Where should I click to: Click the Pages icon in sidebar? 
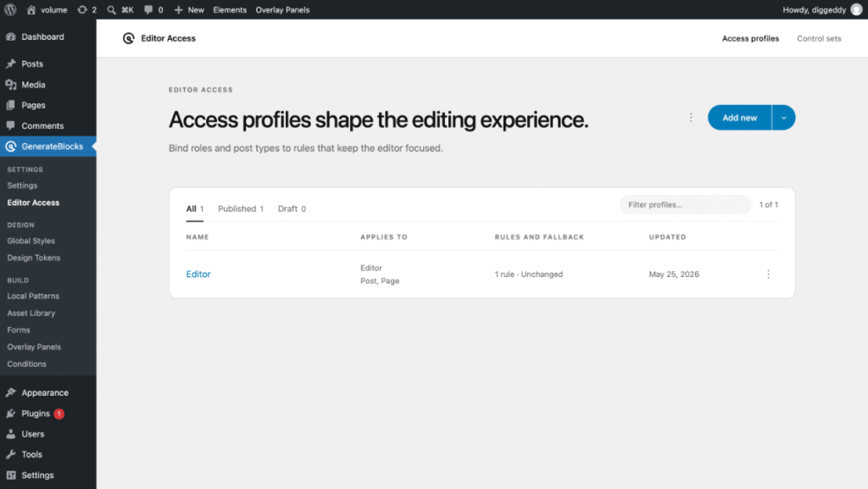(11, 105)
